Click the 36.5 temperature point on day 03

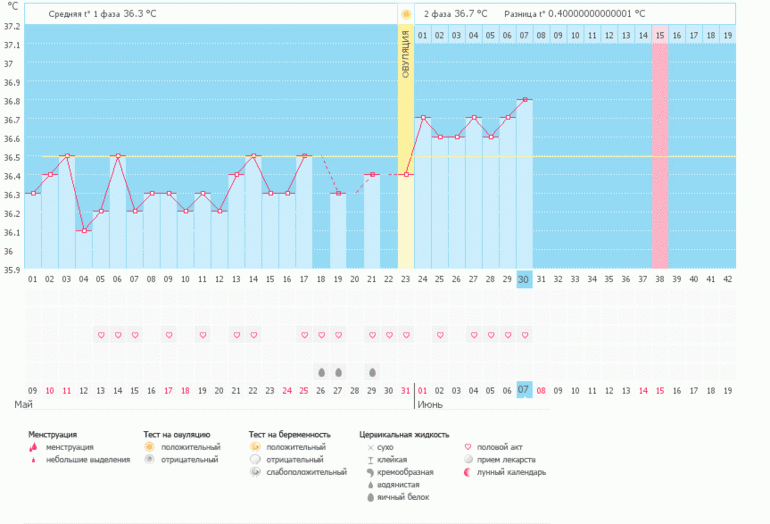click(x=67, y=156)
